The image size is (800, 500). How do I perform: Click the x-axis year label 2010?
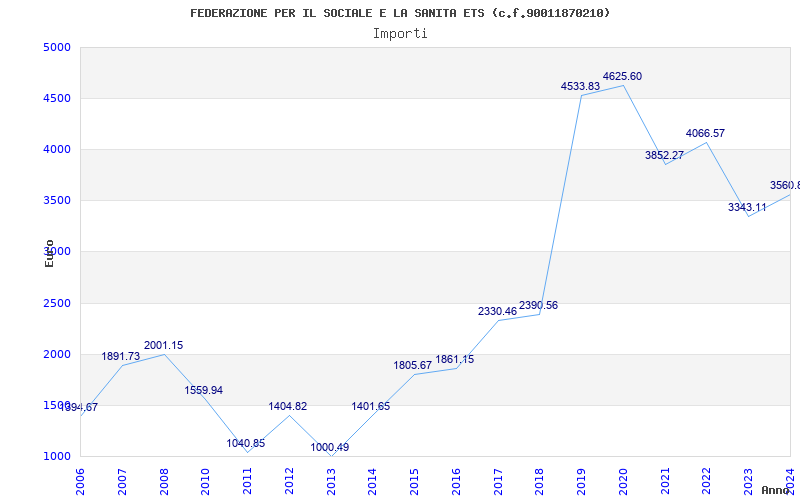point(206,482)
